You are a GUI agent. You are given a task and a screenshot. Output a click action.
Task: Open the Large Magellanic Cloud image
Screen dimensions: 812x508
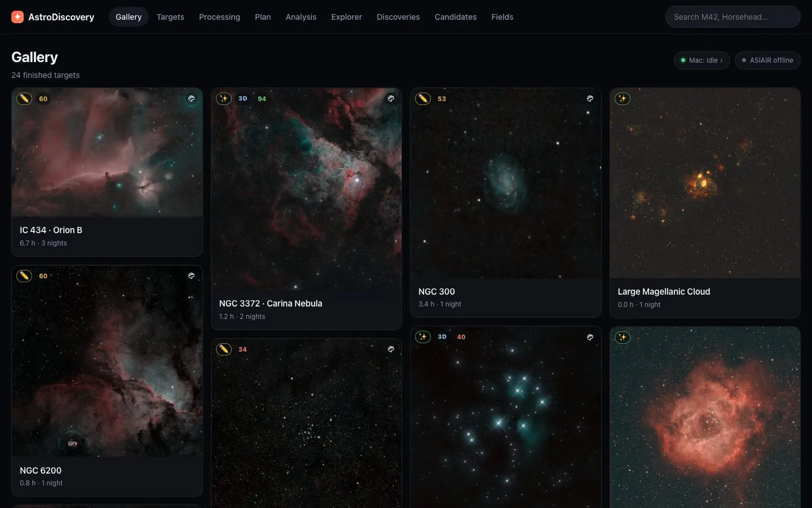coord(705,183)
